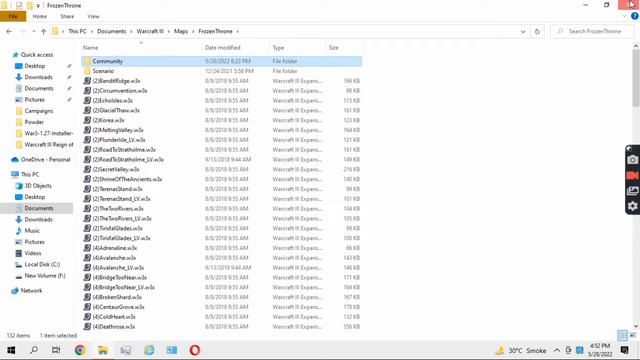Refresh the FrozenThrone folder view

(537, 31)
